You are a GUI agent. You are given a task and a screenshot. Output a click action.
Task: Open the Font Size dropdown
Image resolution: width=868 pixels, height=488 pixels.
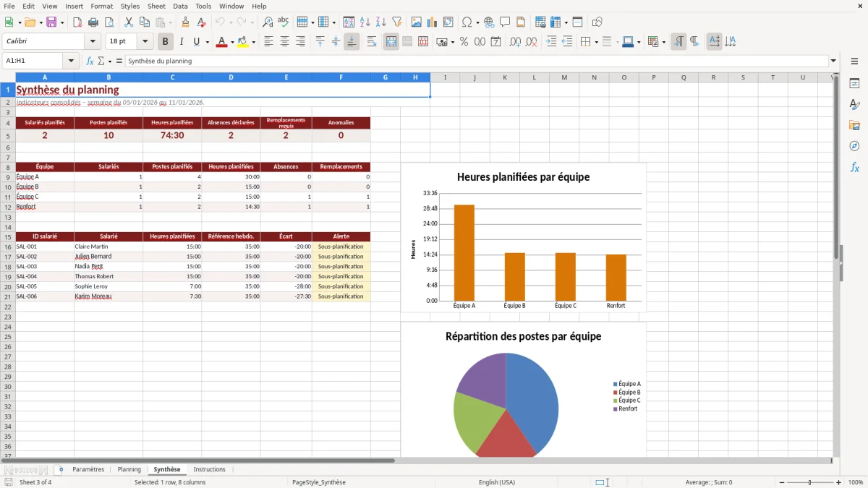click(145, 42)
